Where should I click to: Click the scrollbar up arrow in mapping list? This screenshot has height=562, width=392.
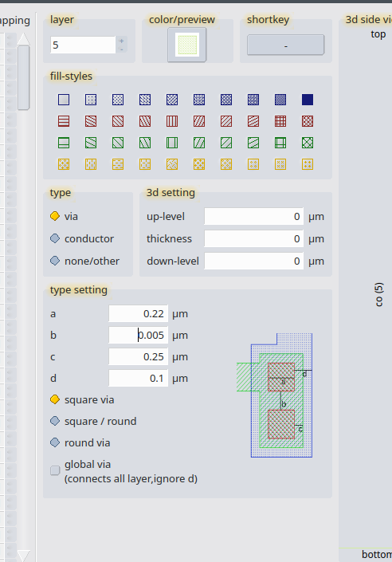point(24,39)
